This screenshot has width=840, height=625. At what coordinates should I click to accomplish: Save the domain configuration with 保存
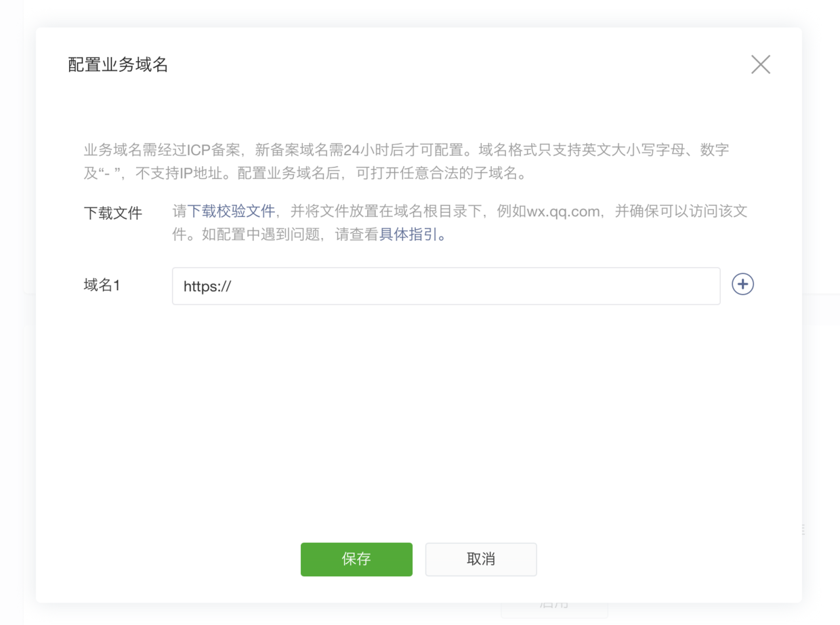[x=356, y=559]
